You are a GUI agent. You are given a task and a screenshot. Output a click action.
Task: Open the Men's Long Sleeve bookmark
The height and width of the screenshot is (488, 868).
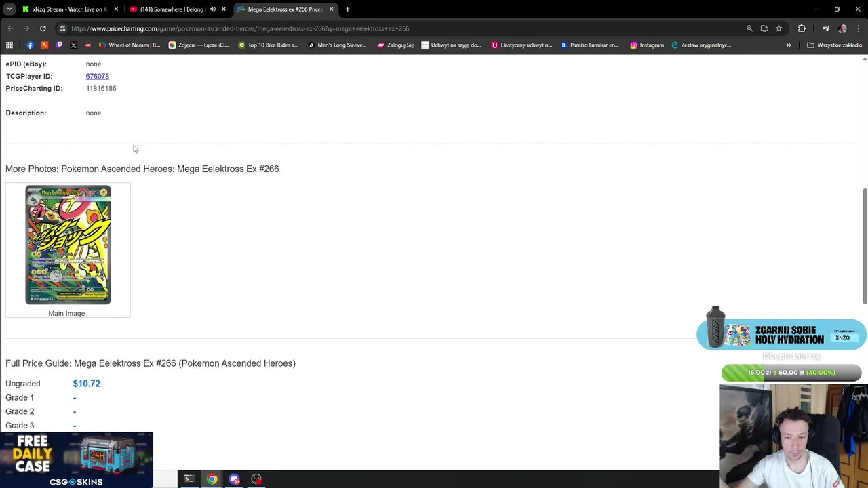(x=337, y=45)
